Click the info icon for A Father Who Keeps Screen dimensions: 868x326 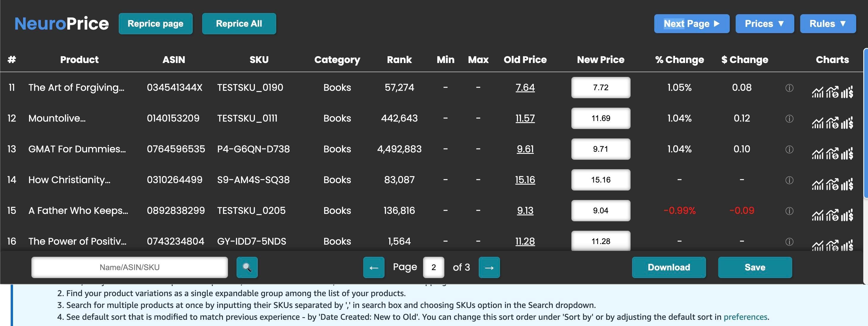pos(790,211)
